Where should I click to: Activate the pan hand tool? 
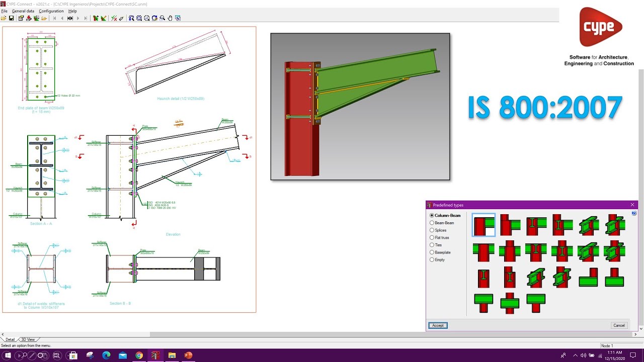(170, 18)
